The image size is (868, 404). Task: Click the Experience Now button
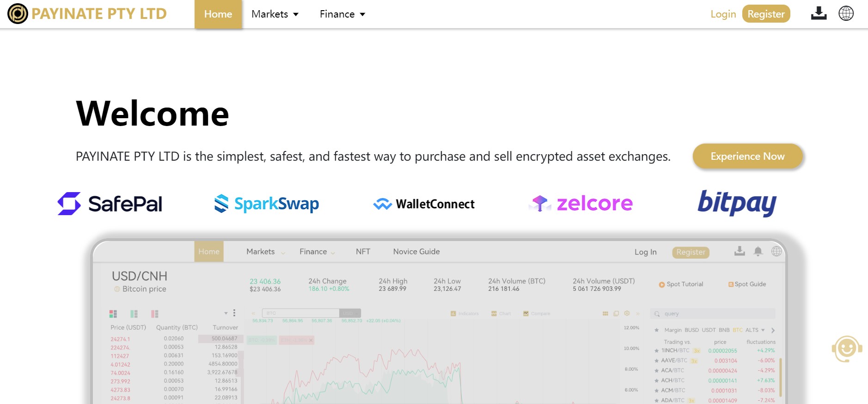[747, 156]
